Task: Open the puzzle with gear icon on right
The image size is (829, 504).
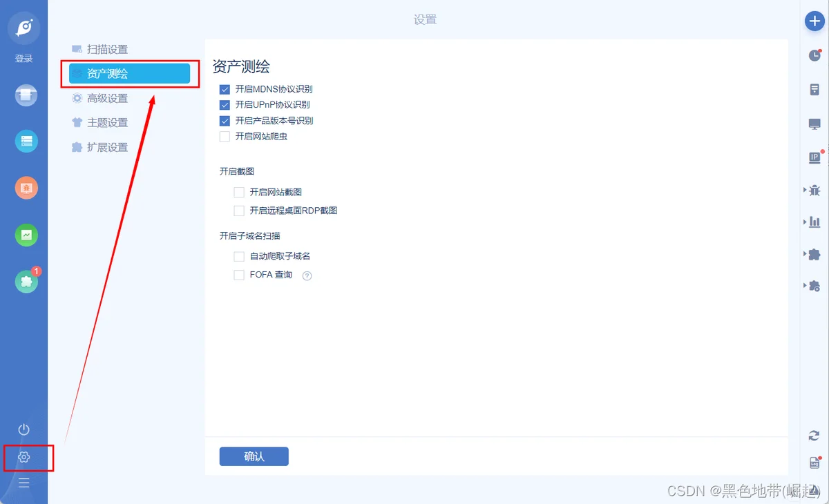Action: [814, 285]
